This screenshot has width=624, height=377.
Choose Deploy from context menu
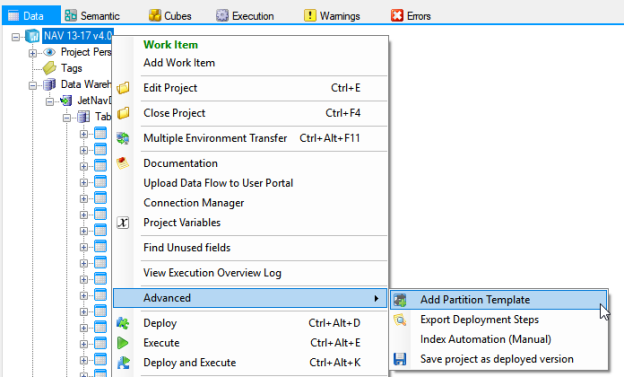(250, 323)
